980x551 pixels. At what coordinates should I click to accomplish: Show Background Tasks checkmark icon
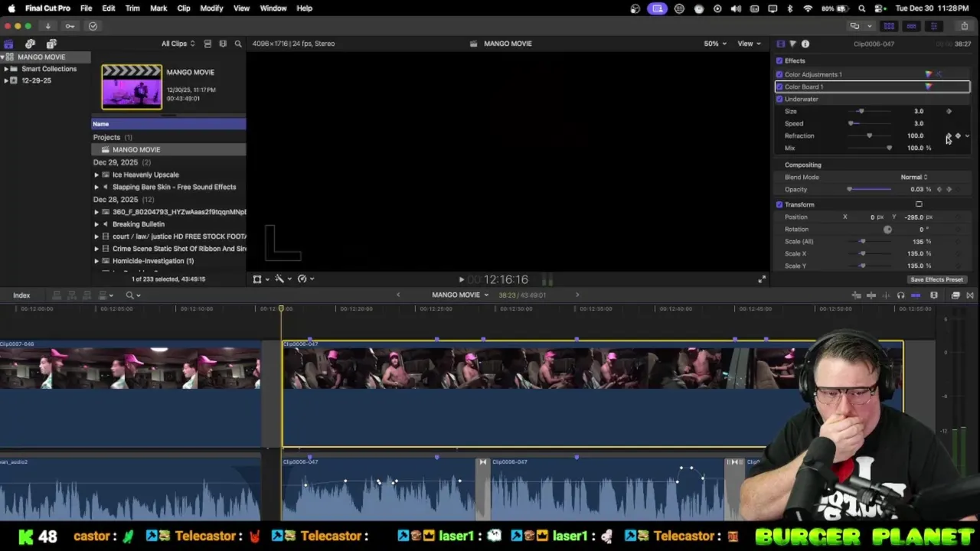(93, 26)
